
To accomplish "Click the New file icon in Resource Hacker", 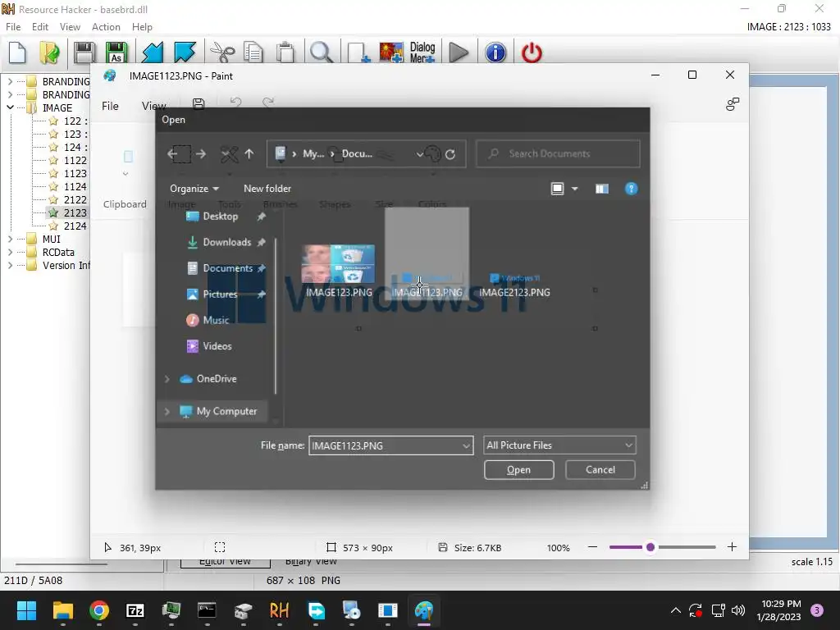I will 18,52.
